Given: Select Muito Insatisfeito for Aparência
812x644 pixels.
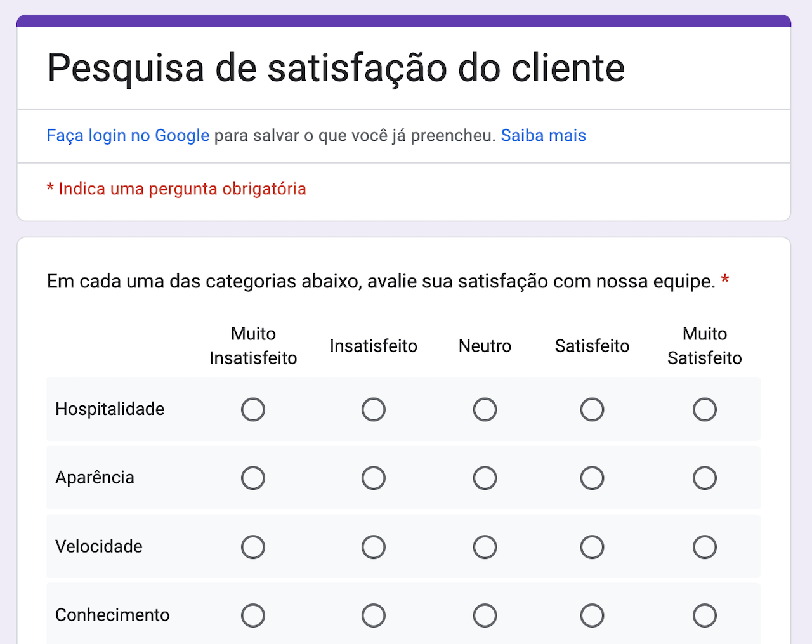Looking at the screenshot, I should pos(253,478).
